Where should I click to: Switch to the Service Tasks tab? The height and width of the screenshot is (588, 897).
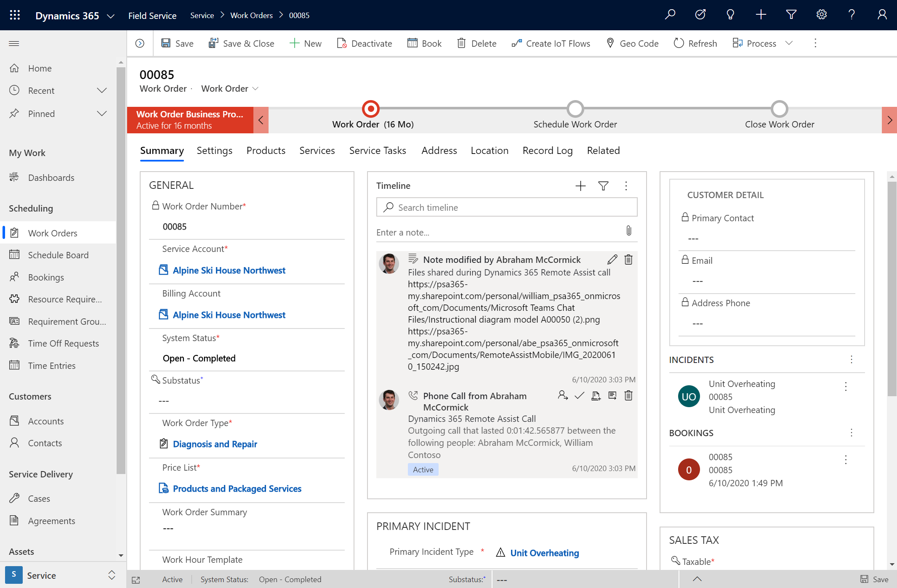point(377,151)
